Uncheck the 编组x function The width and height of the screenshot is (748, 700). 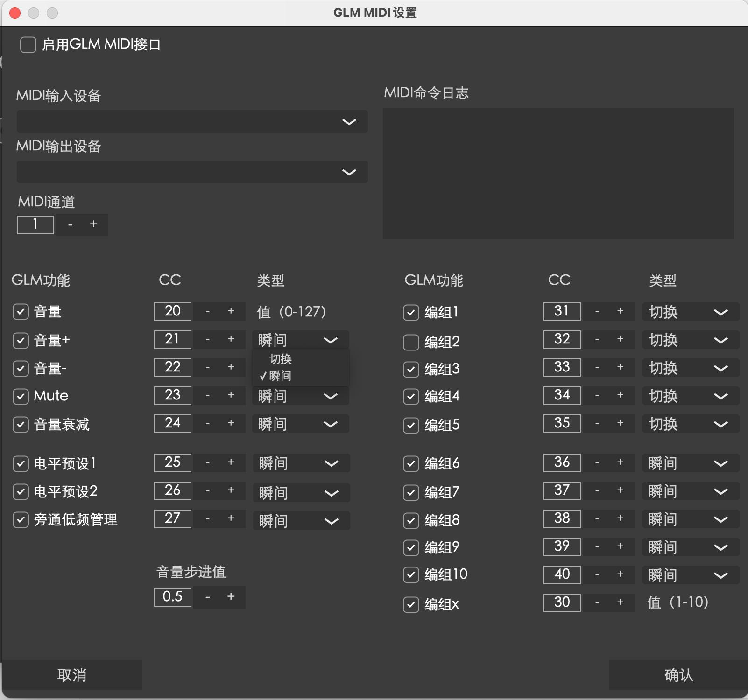(411, 604)
